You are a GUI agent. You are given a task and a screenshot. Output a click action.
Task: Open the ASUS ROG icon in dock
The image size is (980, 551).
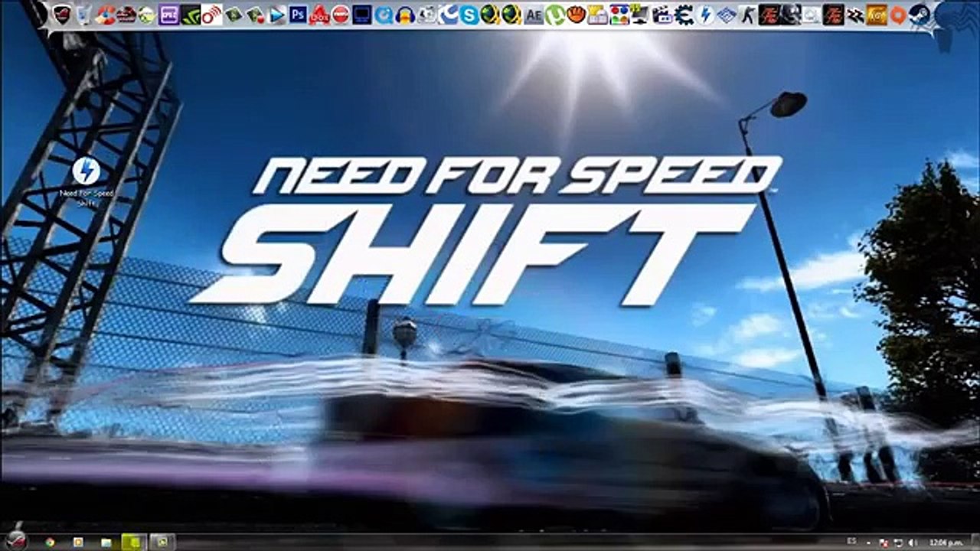[63, 15]
